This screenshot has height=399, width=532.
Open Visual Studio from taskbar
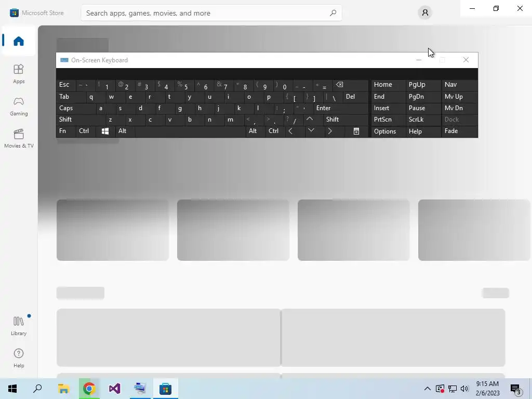click(x=115, y=389)
